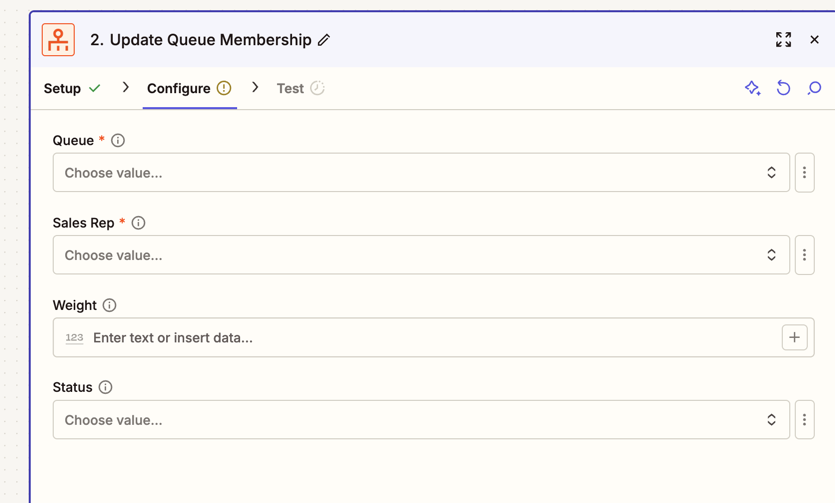The width and height of the screenshot is (835, 503).
Task: Show info tooltip for Weight field
Action: (109, 306)
